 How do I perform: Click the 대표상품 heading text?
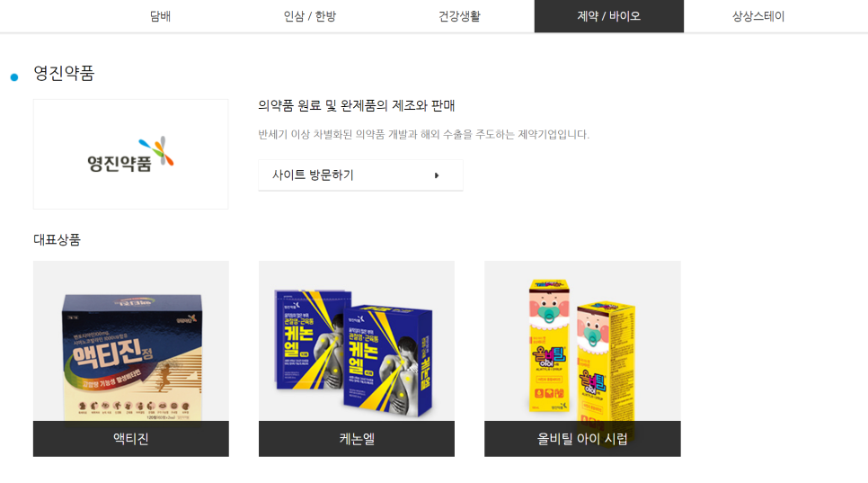[57, 240]
